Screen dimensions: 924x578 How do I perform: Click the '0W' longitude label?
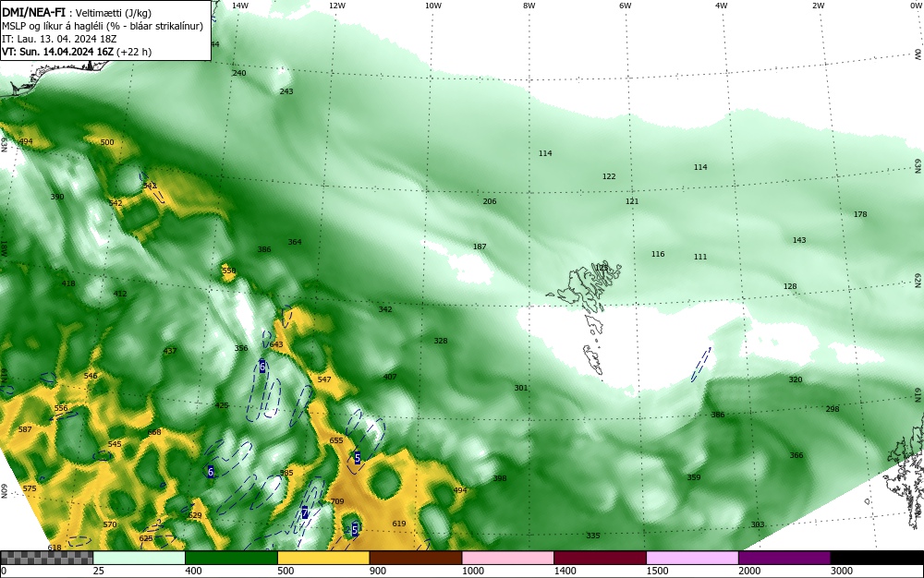[x=915, y=6]
